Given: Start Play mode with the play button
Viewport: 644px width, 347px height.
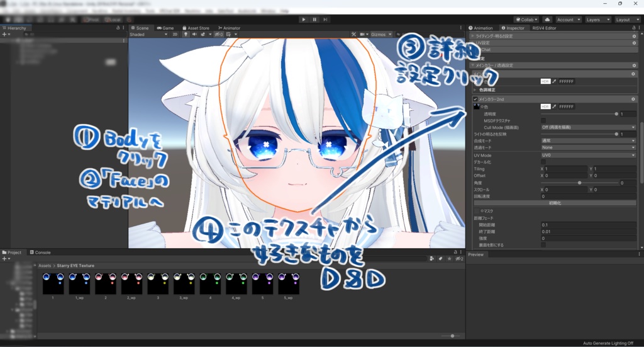Looking at the screenshot, I should pyautogui.click(x=304, y=20).
